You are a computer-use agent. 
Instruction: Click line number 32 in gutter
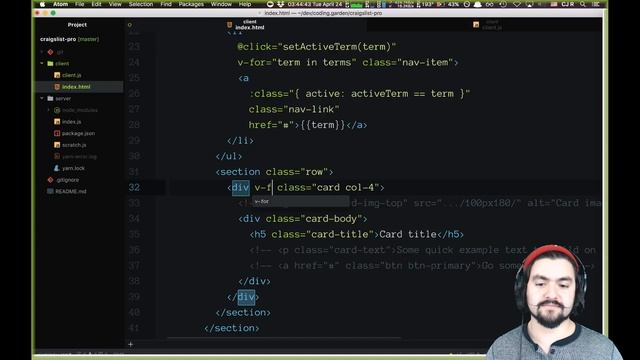[x=134, y=187]
